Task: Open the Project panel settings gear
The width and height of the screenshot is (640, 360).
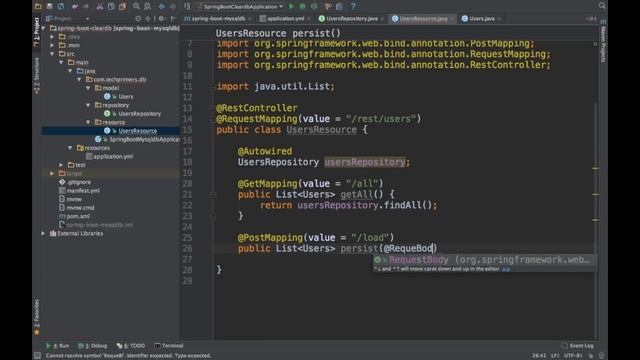Action: click(161, 18)
